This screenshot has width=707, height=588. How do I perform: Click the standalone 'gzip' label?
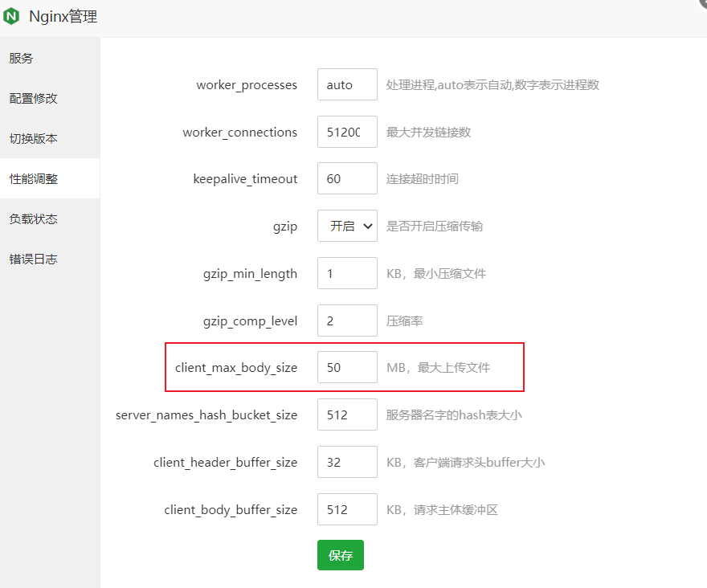[x=285, y=227]
